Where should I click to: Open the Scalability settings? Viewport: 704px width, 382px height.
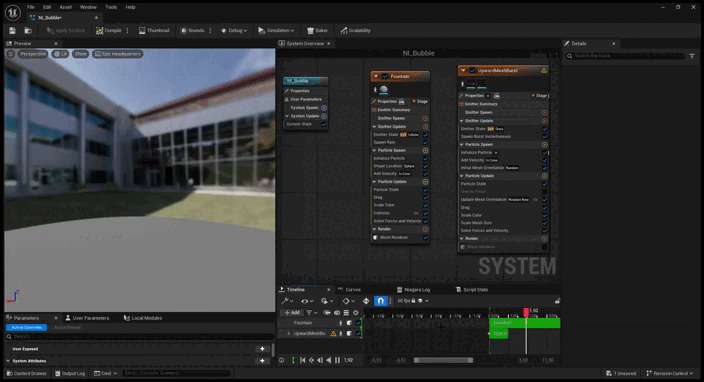(355, 31)
